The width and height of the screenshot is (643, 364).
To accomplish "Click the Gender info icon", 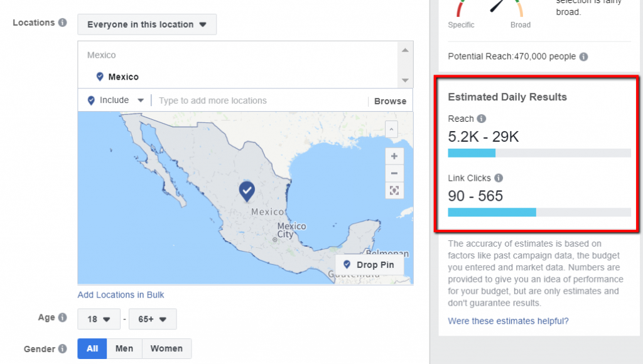I will click(62, 349).
